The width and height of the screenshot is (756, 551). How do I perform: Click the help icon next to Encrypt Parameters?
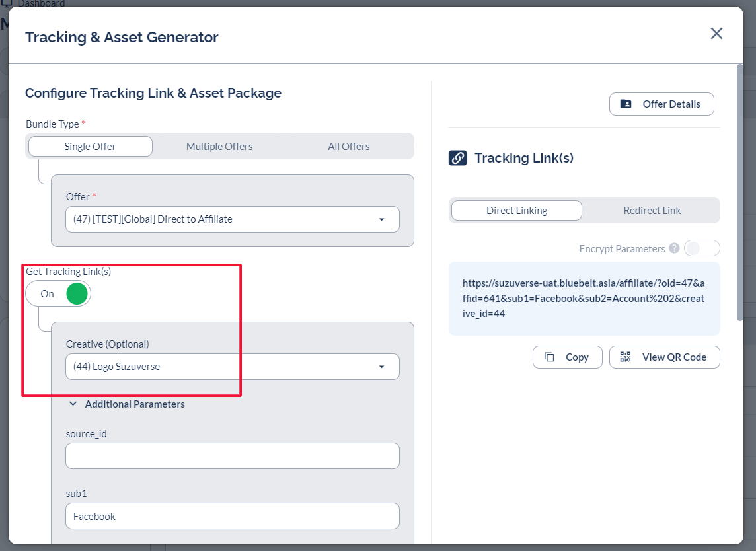674,248
